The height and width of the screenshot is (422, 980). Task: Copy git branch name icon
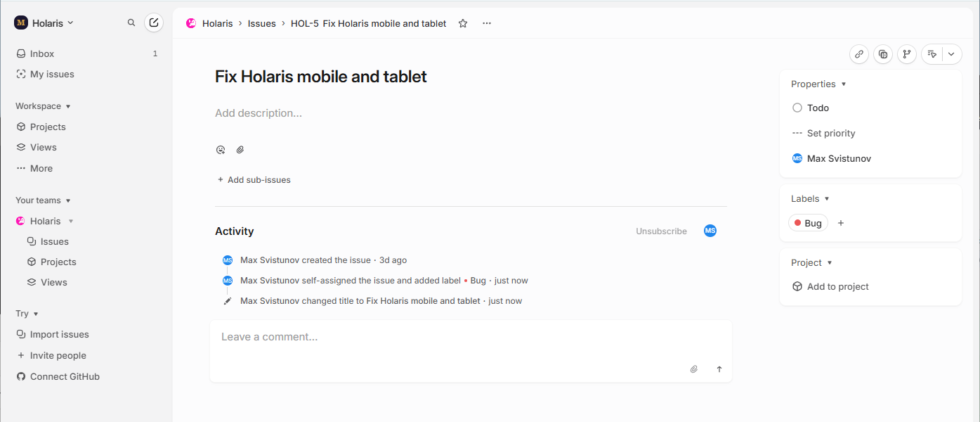click(907, 54)
